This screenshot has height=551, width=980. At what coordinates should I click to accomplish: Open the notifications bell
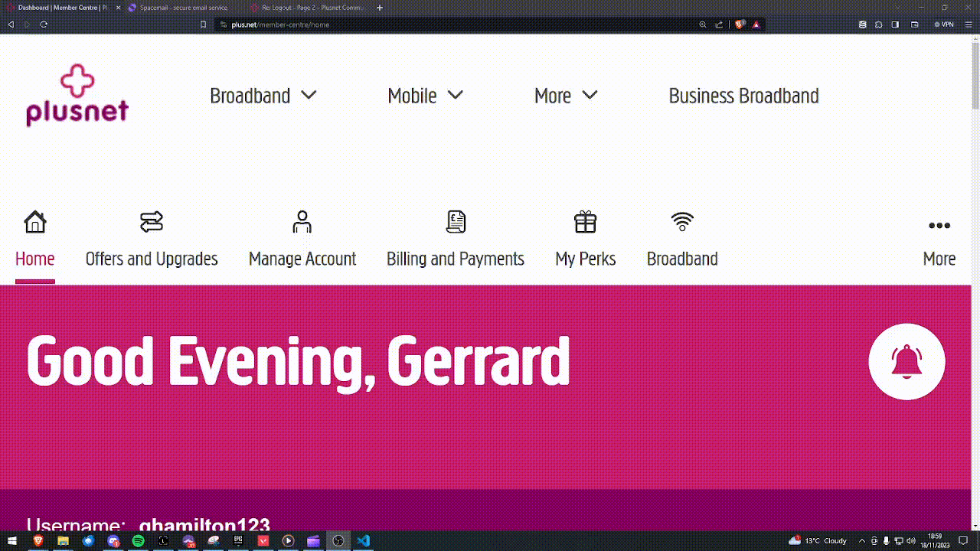[x=906, y=360]
